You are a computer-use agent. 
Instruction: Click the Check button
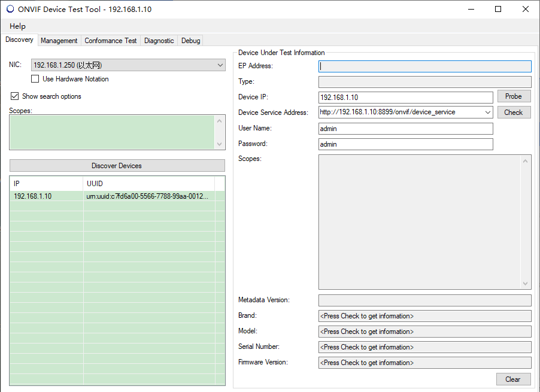point(513,112)
